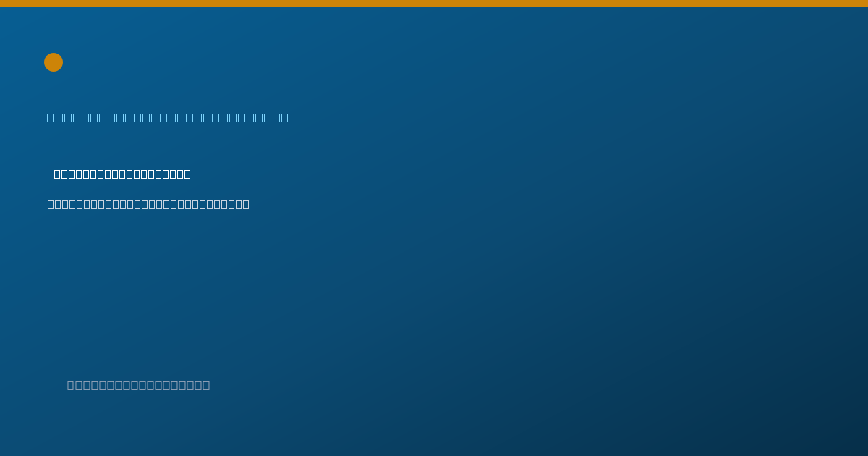This screenshot has width=868, height=456.
Task: Click the middle of the light blue subtitle line
Action: [x=168, y=118]
